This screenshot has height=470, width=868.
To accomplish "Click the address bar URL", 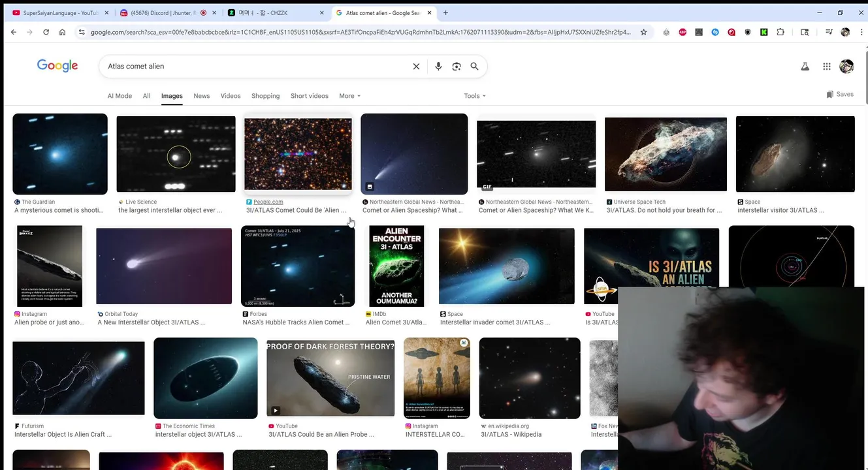I will click(x=361, y=32).
